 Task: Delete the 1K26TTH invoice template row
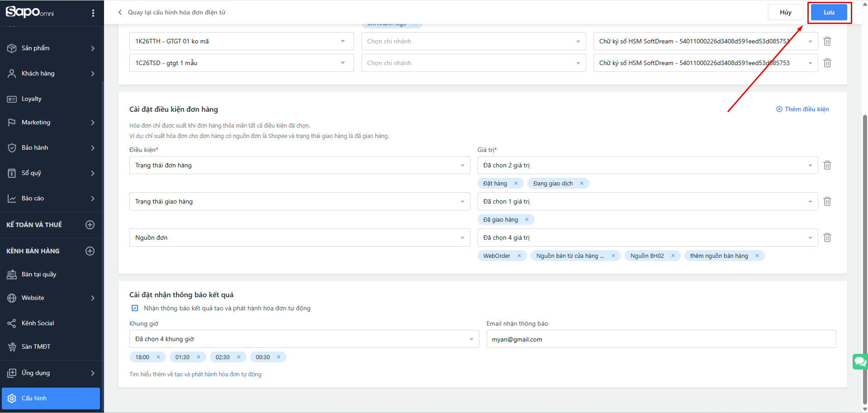coord(827,41)
